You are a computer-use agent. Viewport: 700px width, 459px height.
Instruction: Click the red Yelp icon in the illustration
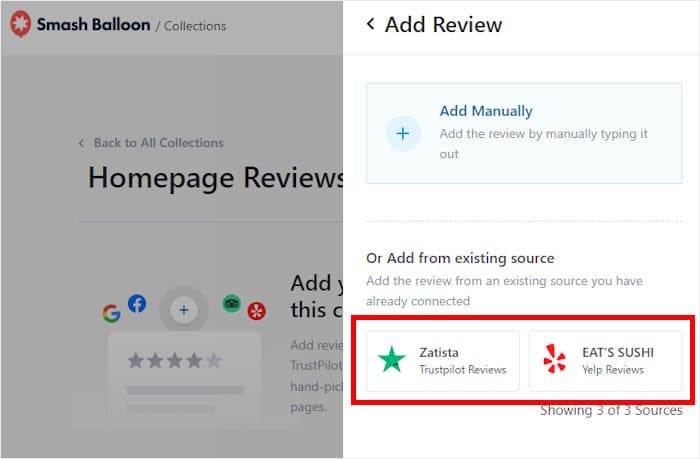tap(257, 311)
